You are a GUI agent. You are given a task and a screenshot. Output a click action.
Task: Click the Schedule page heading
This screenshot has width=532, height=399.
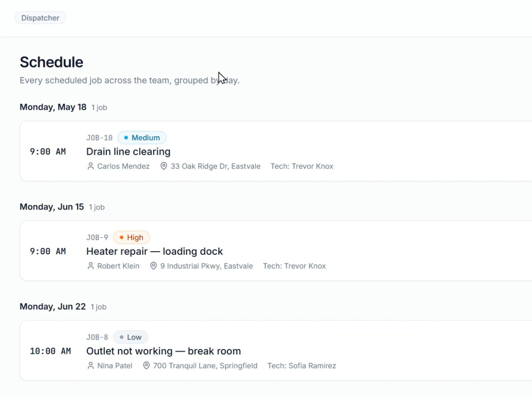click(52, 62)
